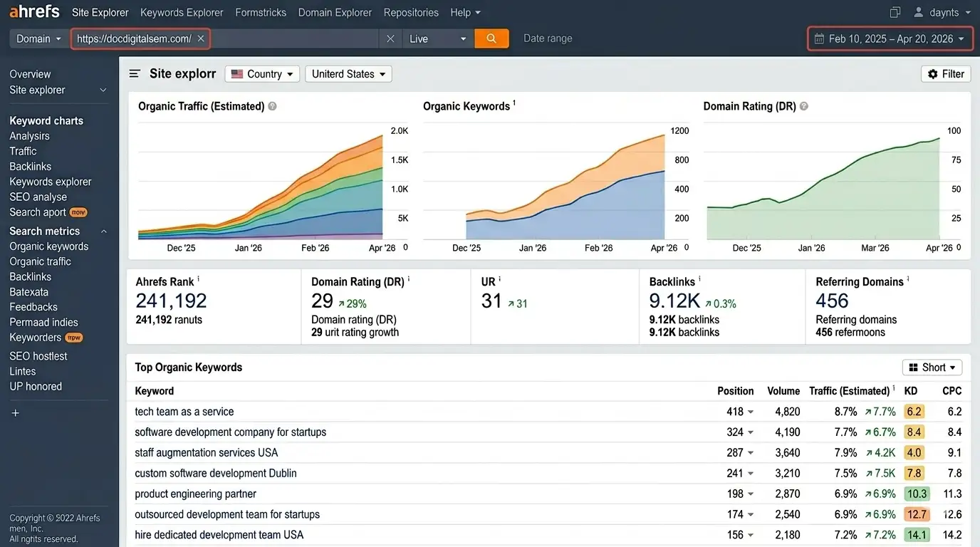Click the info icon by the Organic Keywords chart title
This screenshot has height=547, width=980.
pos(514,103)
